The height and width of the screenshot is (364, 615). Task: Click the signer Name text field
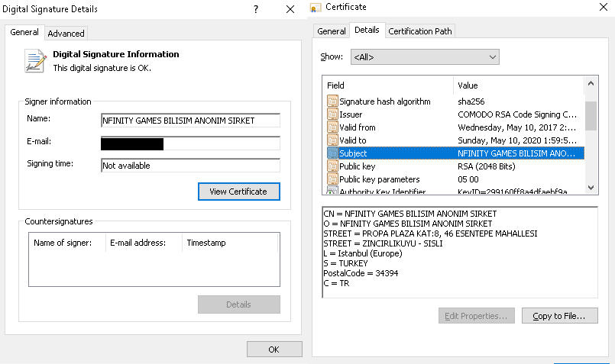click(x=190, y=121)
